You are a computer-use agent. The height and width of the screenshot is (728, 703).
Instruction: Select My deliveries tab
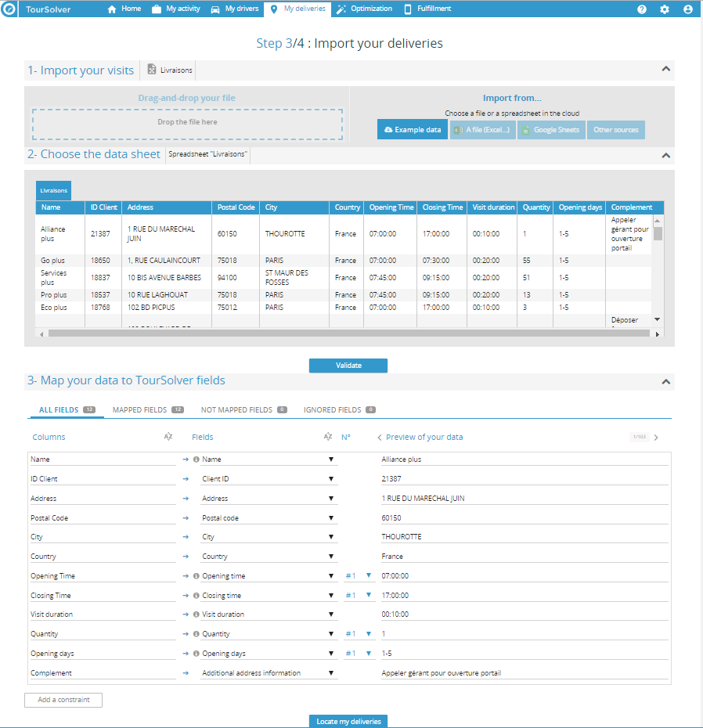coord(297,9)
